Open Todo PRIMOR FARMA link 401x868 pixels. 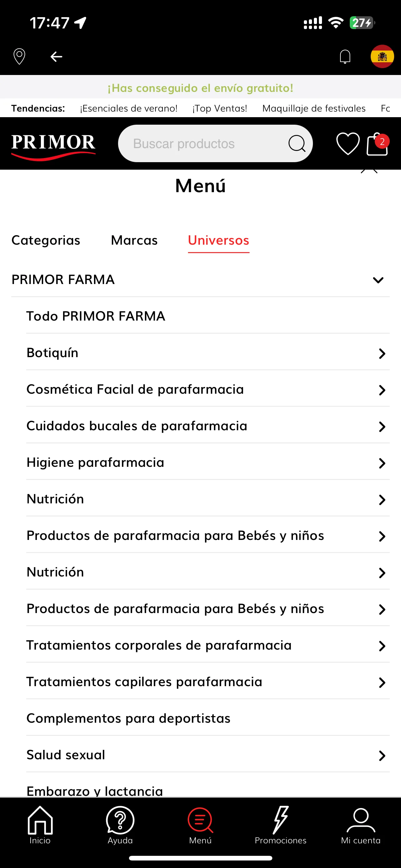tap(96, 316)
